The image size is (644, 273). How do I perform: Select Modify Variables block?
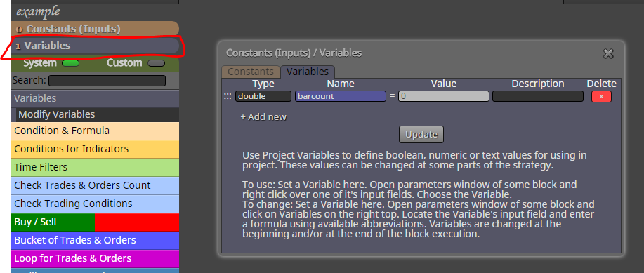pyautogui.click(x=98, y=114)
